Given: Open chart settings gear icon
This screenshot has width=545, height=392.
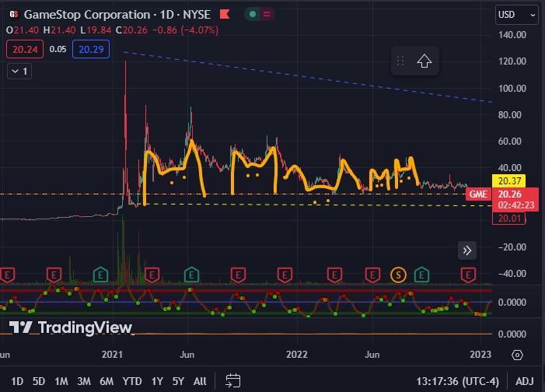Looking at the screenshot, I should pyautogui.click(x=517, y=355).
